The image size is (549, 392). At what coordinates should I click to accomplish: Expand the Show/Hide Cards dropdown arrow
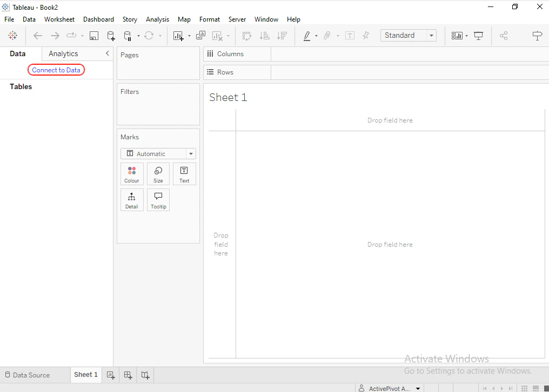tap(467, 36)
